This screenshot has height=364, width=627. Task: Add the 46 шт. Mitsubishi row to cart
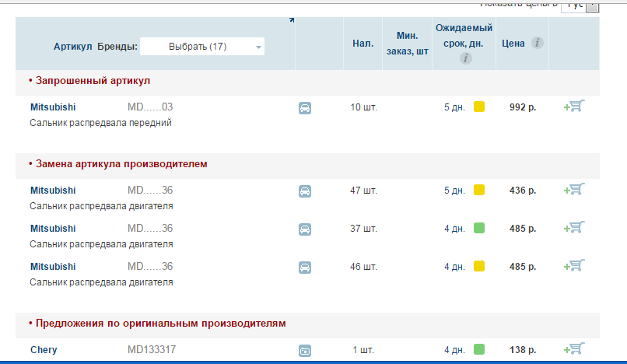click(574, 265)
